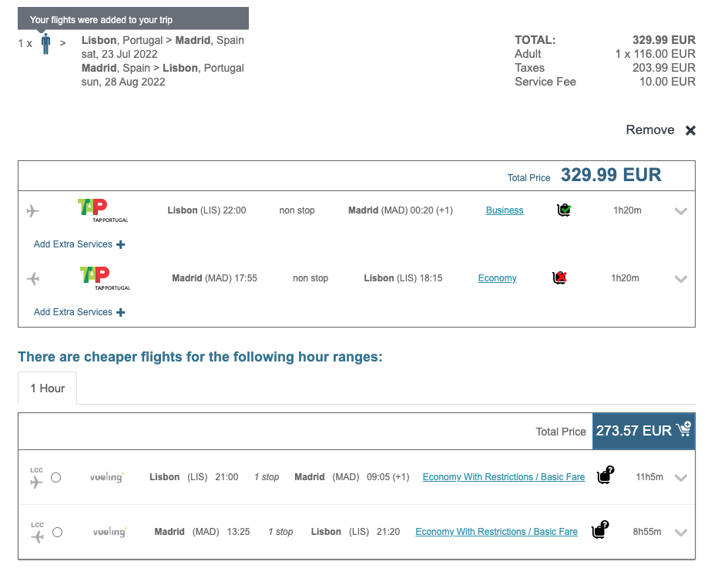Click the plus icon for Madrid flight extras
This screenshot has height=585, width=728.
pyautogui.click(x=121, y=312)
